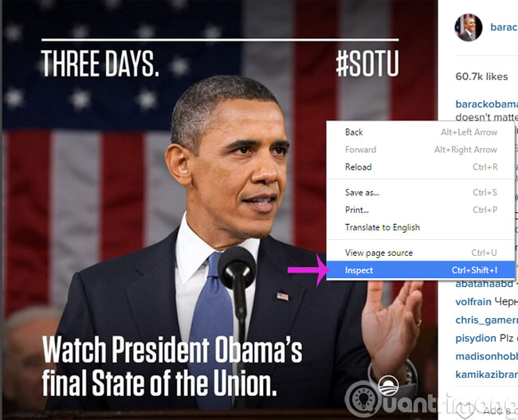
Task: Click the profile avatar picture
Action: 468,27
